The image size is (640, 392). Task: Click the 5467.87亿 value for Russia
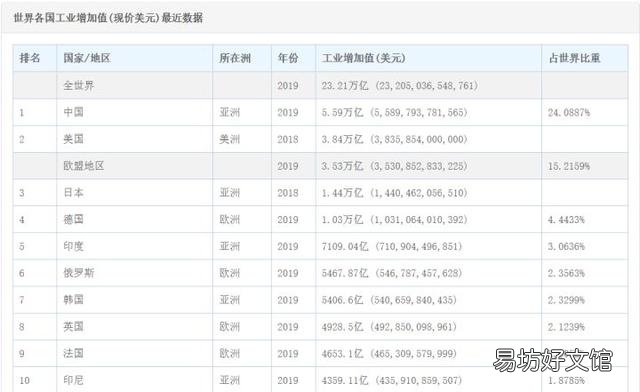(x=392, y=273)
